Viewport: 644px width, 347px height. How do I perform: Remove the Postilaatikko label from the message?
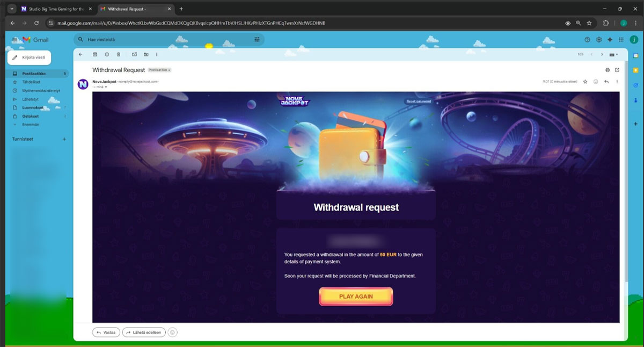coord(169,70)
